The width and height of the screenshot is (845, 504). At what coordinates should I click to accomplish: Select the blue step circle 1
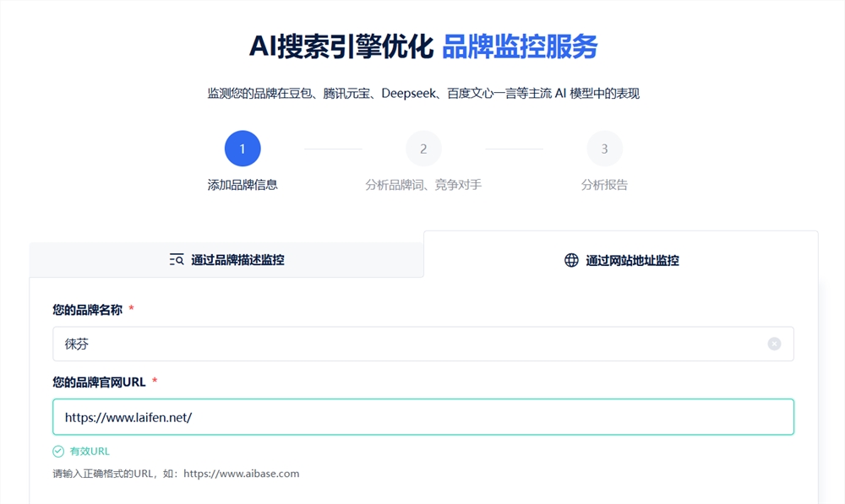243,148
